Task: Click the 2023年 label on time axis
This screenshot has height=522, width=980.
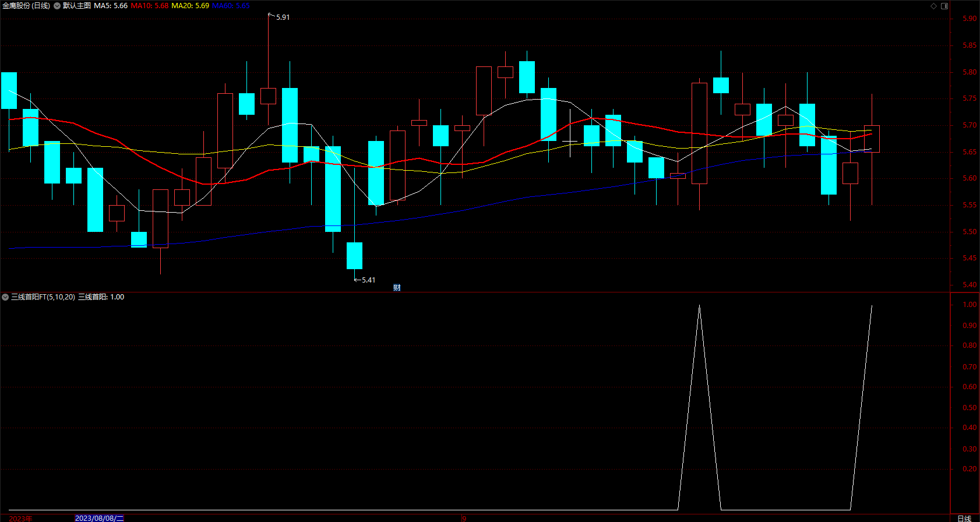Action: pyautogui.click(x=21, y=518)
